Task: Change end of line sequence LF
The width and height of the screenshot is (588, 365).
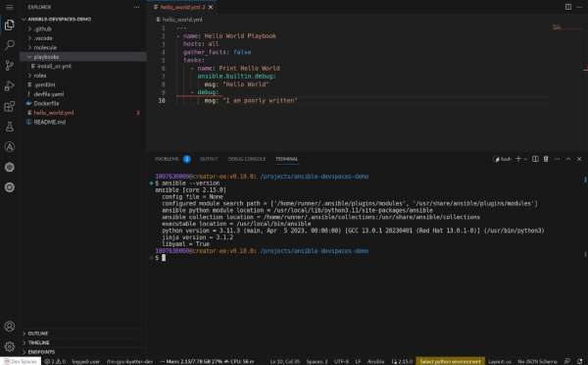Action: 358,361
